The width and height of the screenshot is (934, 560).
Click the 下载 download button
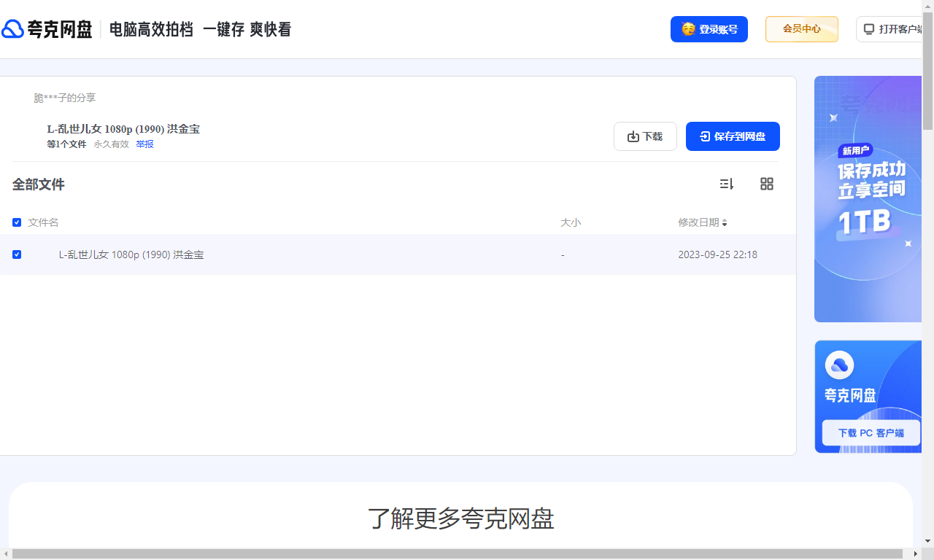(x=645, y=136)
